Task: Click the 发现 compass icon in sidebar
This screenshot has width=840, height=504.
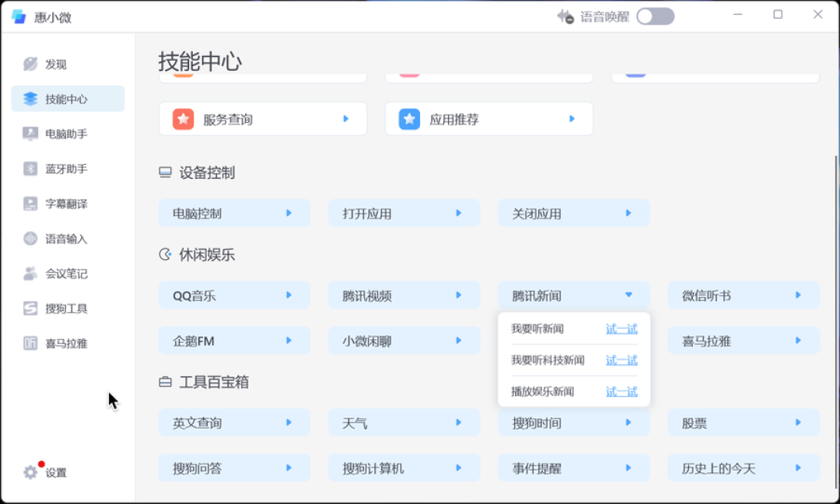Action: click(x=30, y=65)
